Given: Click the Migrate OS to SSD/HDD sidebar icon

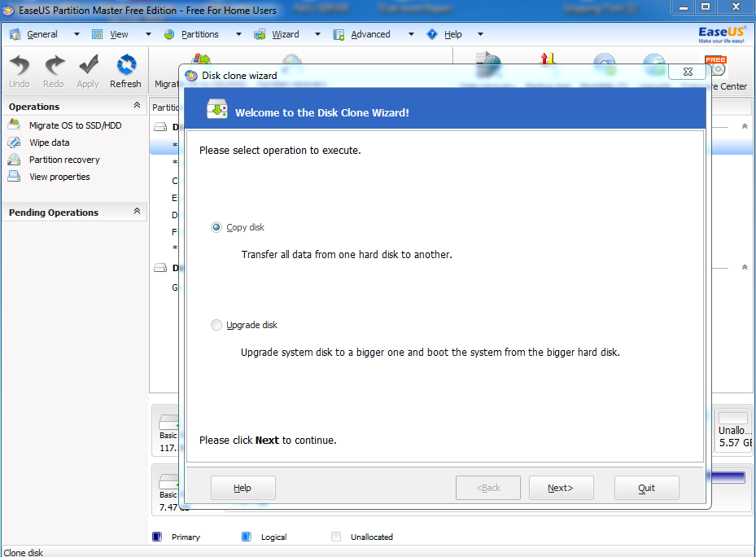Looking at the screenshot, I should coord(14,125).
